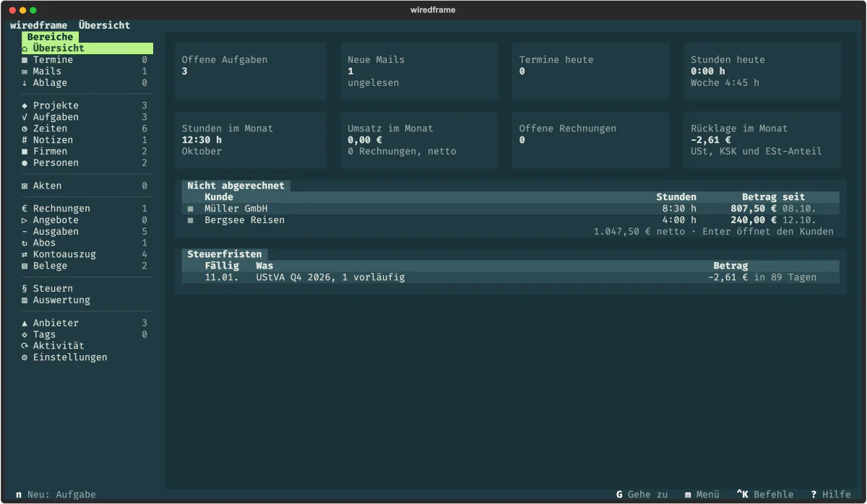Open the UStVA Q4 2026 deadline row

[x=511, y=277]
